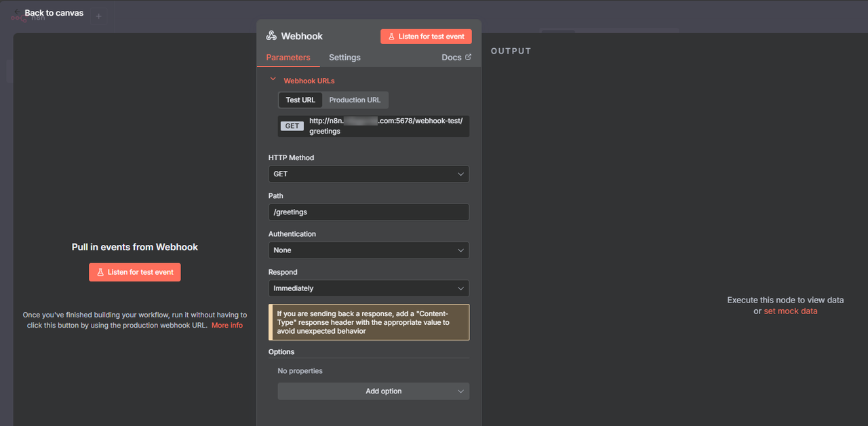868x426 pixels.
Task: Click the Webhook node icon
Action: pos(271,35)
